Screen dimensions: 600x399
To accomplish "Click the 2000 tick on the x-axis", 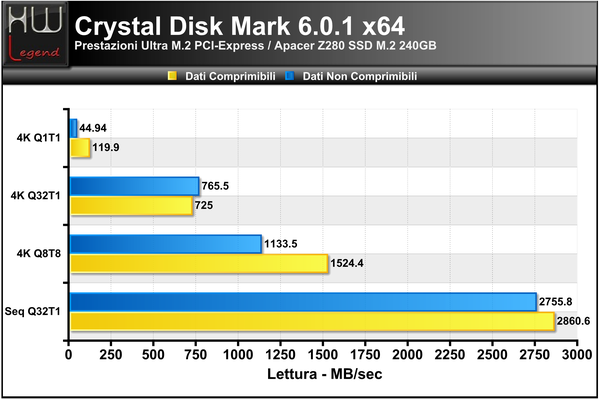I will [408, 355].
